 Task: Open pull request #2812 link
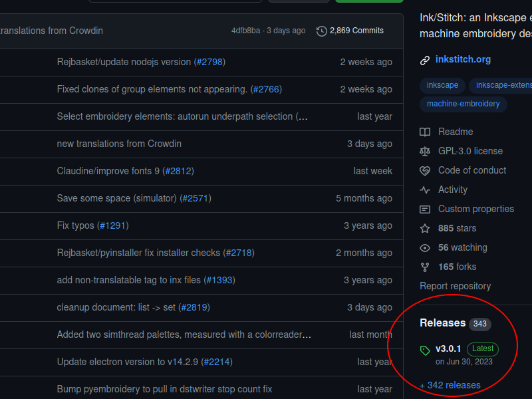tap(178, 171)
